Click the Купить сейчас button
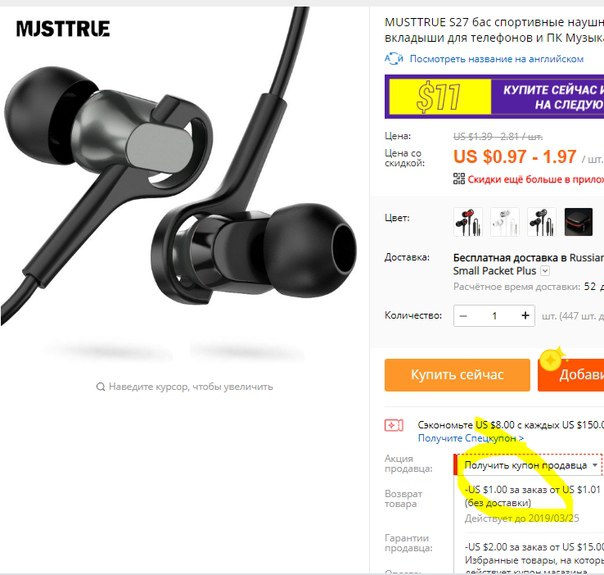This screenshot has height=575, width=604. [457, 375]
